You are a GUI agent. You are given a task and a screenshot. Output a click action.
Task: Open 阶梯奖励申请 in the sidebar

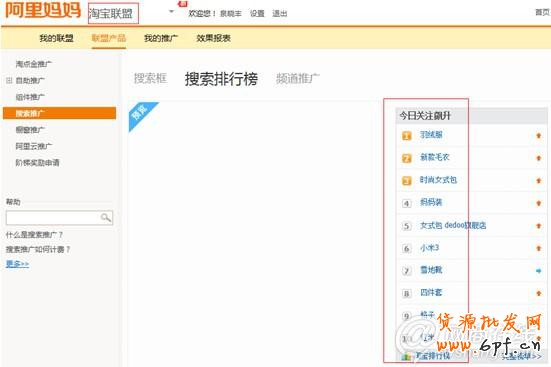38,162
